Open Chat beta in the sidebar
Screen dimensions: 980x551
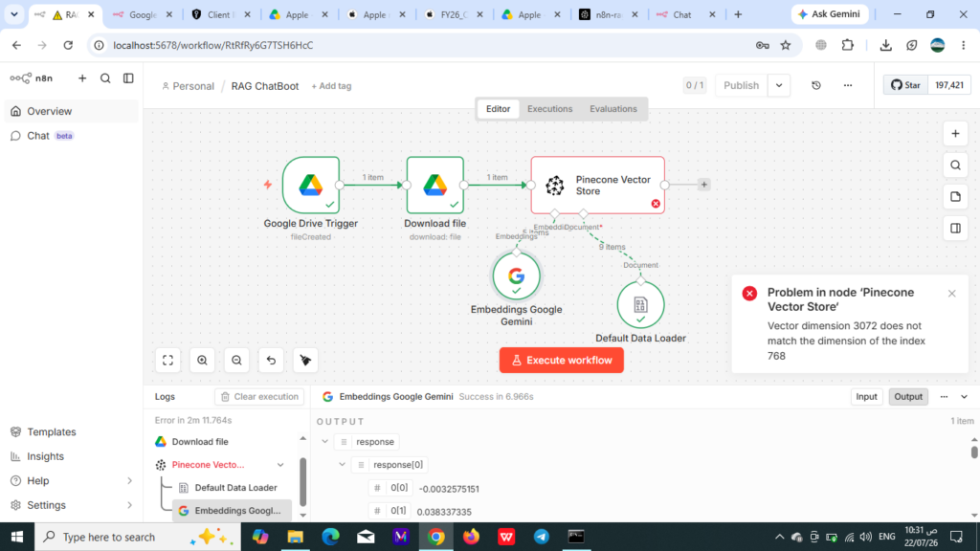pos(71,136)
